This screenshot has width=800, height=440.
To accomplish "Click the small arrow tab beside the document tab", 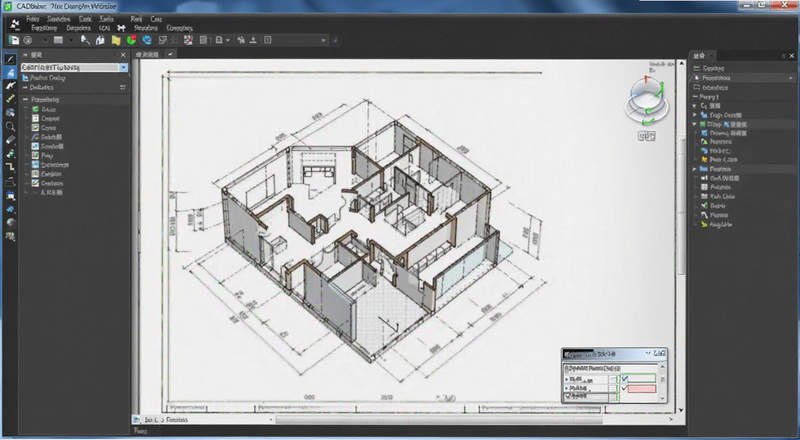I will point(170,54).
